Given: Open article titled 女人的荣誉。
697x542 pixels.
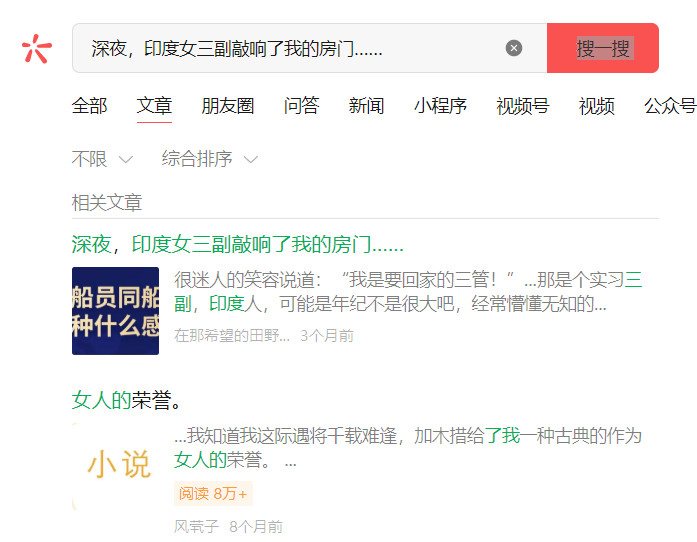Looking at the screenshot, I should coord(126,400).
